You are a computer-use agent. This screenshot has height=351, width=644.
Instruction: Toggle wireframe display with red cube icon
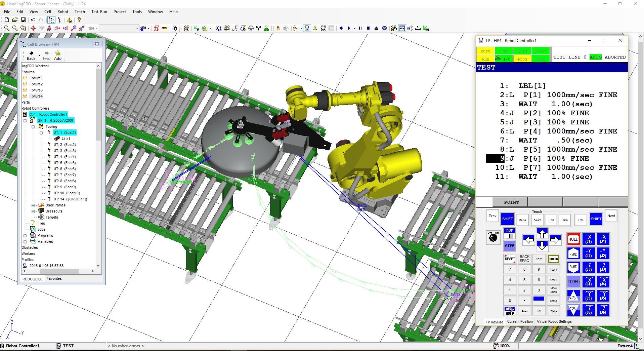click(x=156, y=28)
